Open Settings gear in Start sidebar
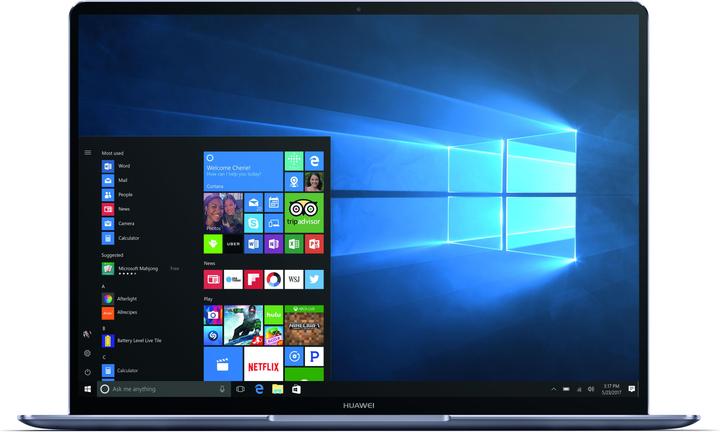 click(87, 353)
